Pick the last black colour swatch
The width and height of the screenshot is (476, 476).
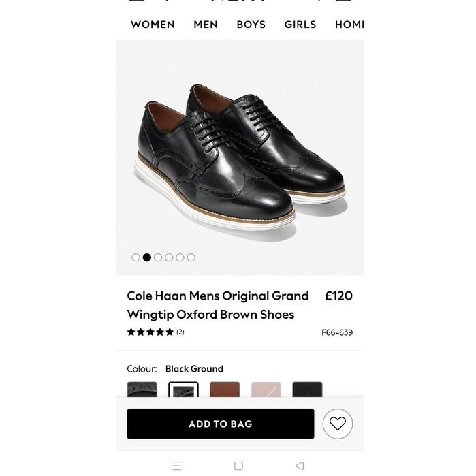tap(307, 390)
